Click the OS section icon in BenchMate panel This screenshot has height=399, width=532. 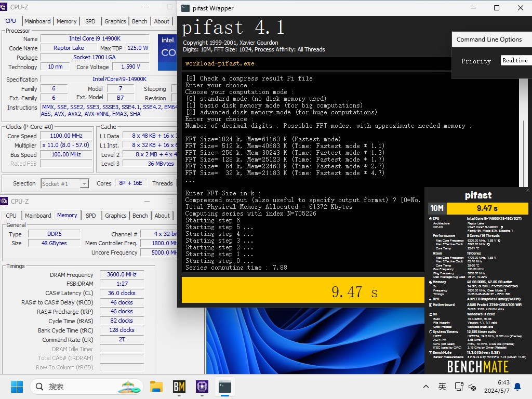point(431,314)
